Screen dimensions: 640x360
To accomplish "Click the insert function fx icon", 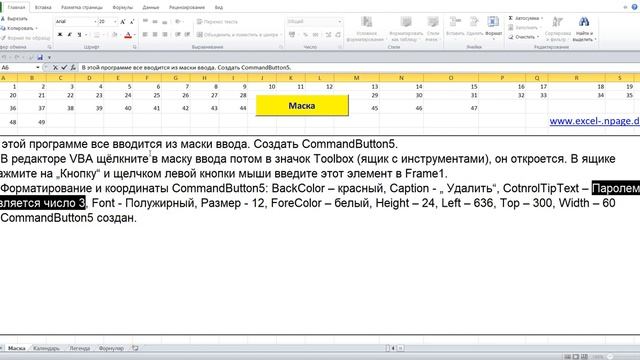I will click(73, 68).
